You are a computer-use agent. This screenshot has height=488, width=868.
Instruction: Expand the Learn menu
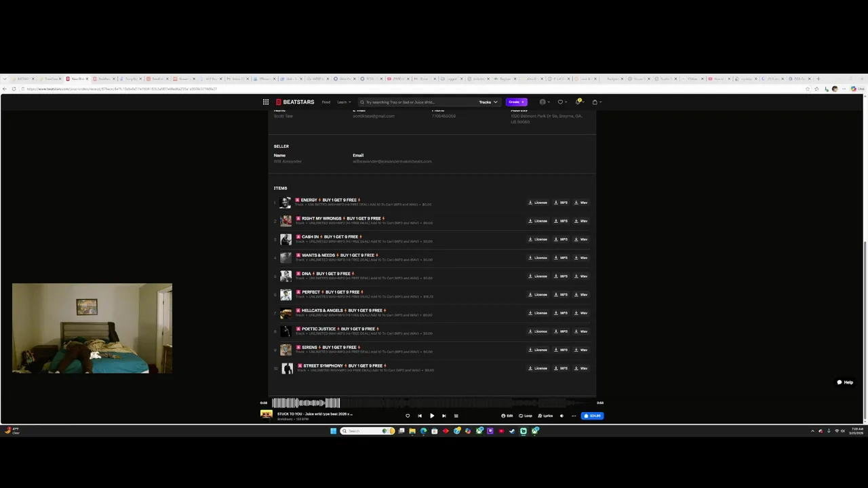[x=344, y=102]
